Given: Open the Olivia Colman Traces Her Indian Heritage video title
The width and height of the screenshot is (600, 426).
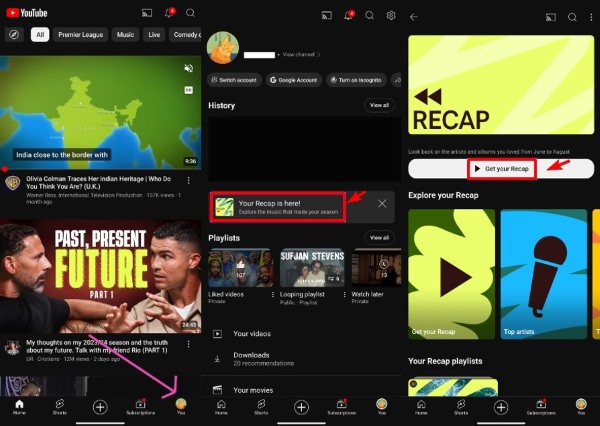Looking at the screenshot, I should coord(98,183).
